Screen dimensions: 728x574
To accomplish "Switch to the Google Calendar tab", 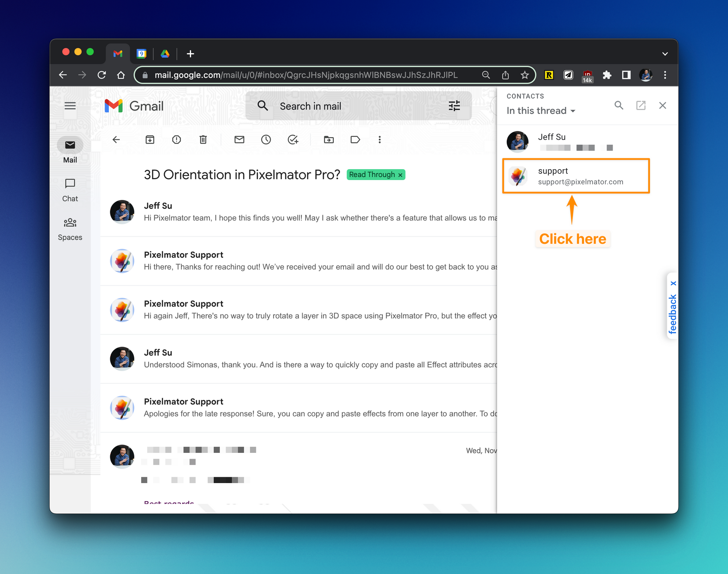I will point(142,54).
